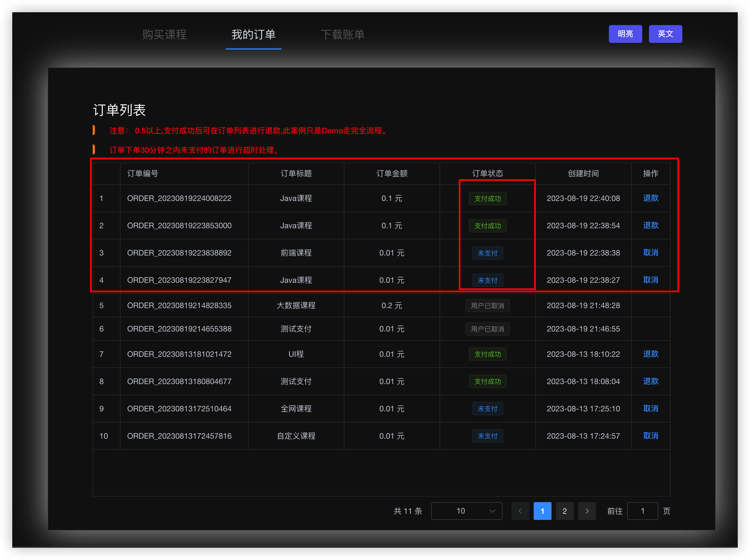Refund the UI程 order via 退款
750x560 pixels.
tap(650, 354)
